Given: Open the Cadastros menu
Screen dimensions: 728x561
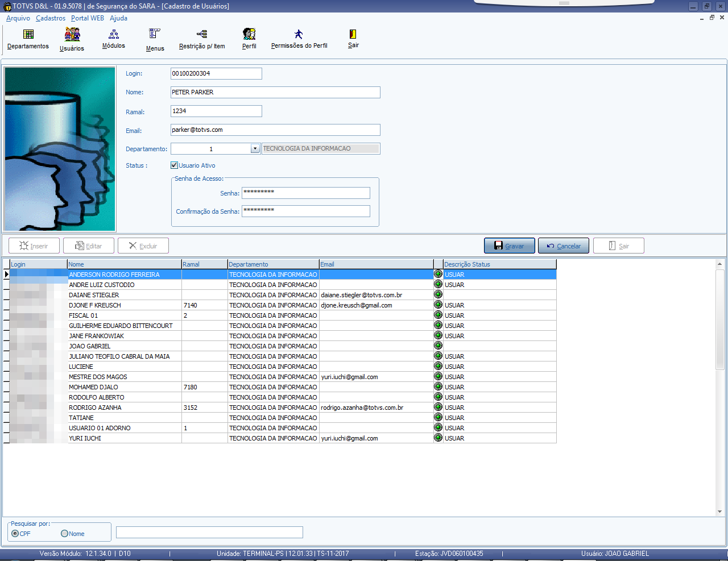Looking at the screenshot, I should (51, 18).
